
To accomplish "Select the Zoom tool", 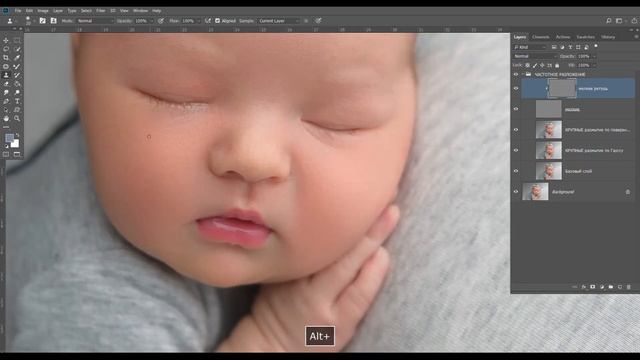I will [x=17, y=118].
